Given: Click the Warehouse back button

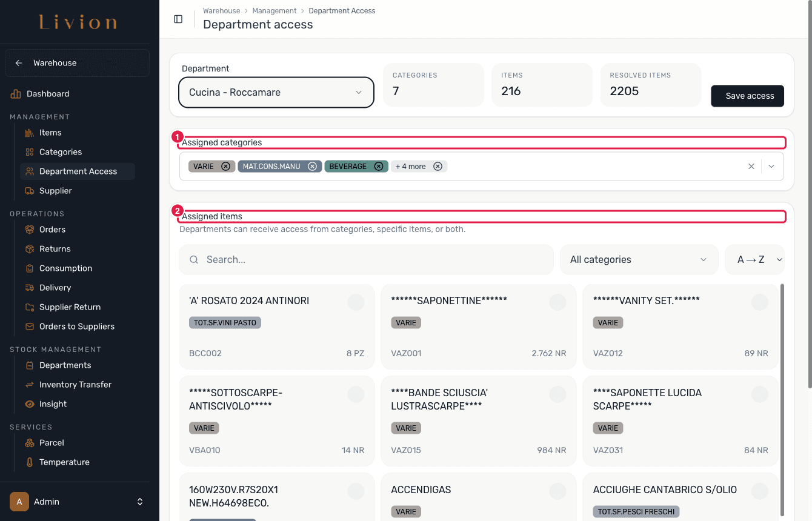Looking at the screenshot, I should pyautogui.click(x=77, y=63).
